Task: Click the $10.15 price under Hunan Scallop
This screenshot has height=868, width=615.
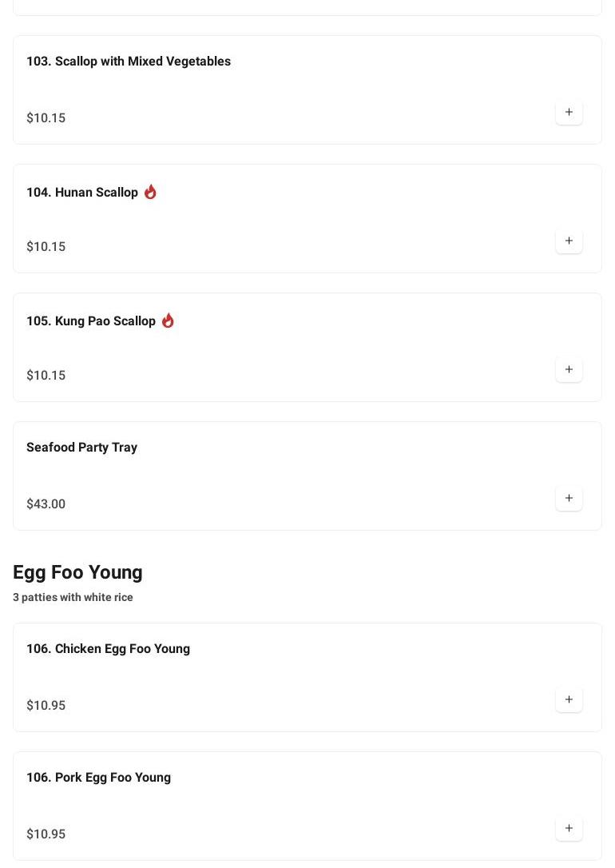Action: [x=46, y=247]
